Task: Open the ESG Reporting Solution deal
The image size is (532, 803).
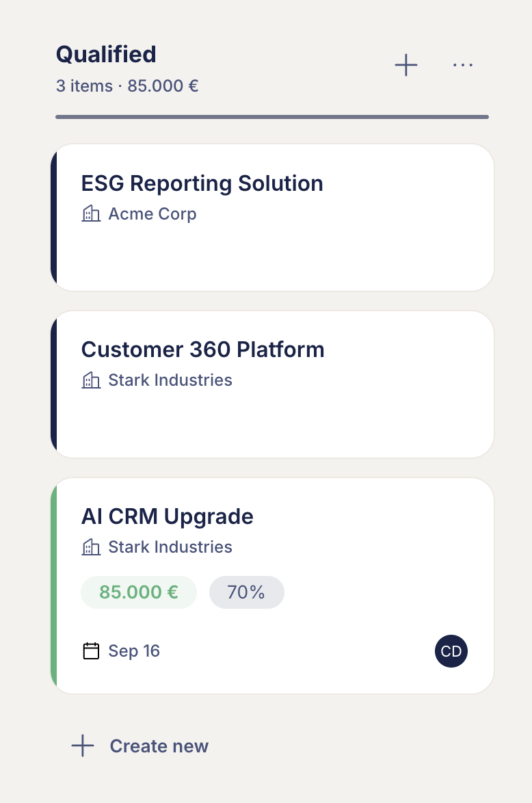Action: 202,183
